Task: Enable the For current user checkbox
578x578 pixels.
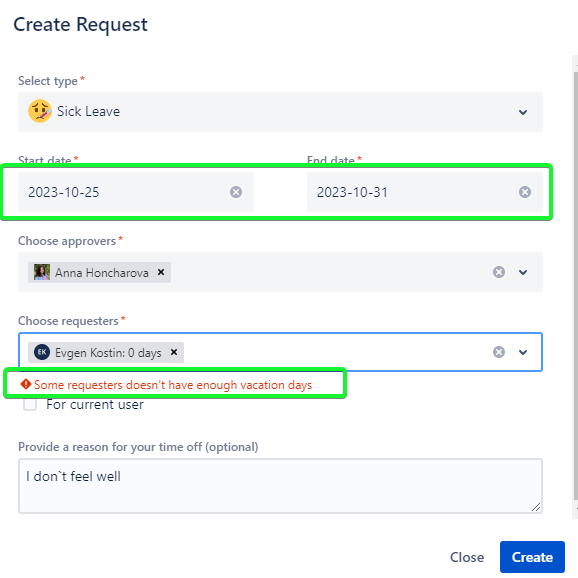Action: click(x=30, y=404)
